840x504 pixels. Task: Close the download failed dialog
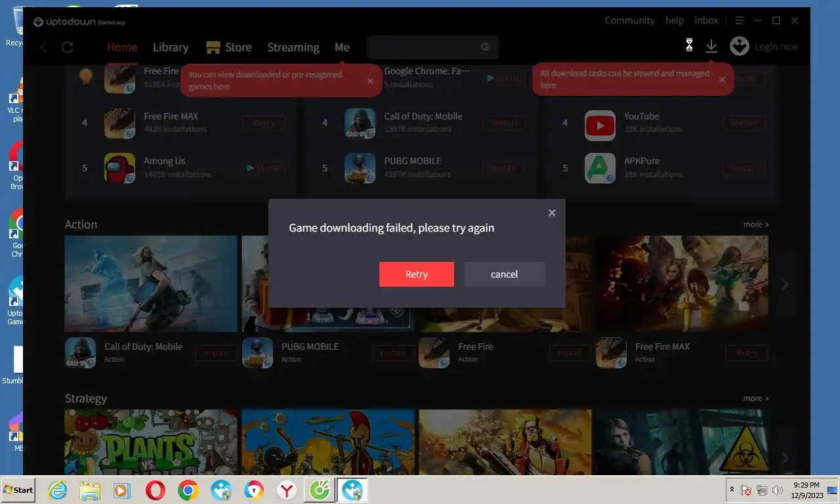tap(552, 213)
